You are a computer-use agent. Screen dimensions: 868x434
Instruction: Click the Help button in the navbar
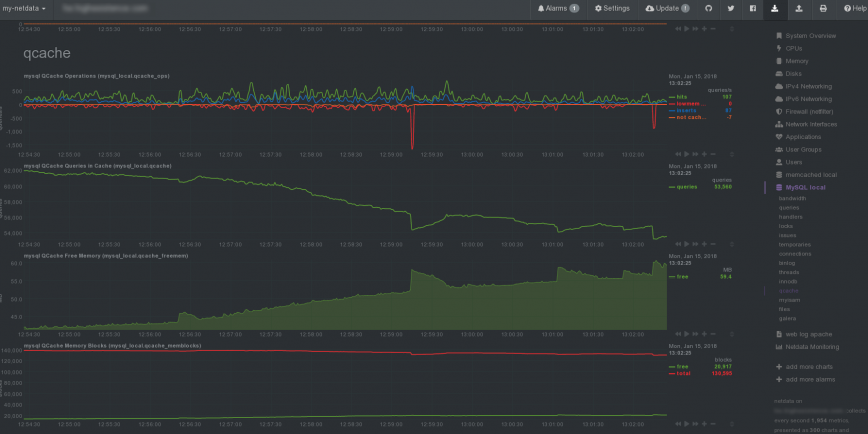(x=850, y=8)
